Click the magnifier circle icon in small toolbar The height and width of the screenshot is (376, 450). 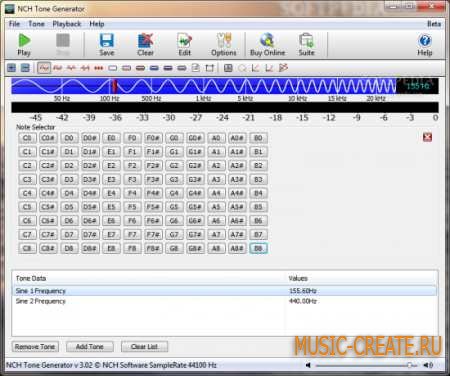pyautogui.click(x=242, y=68)
